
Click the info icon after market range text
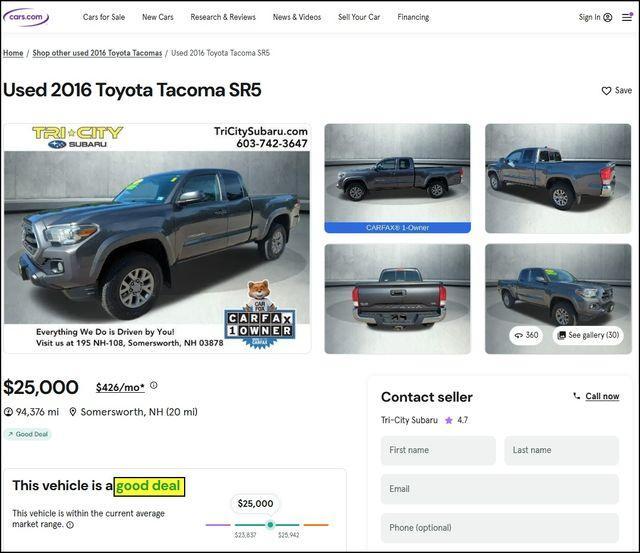(x=70, y=525)
